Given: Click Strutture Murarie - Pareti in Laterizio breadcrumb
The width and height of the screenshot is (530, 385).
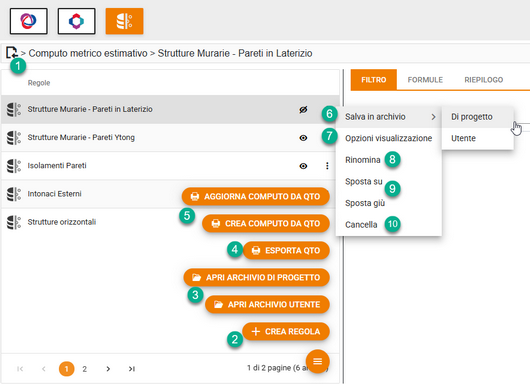Looking at the screenshot, I should click(235, 53).
